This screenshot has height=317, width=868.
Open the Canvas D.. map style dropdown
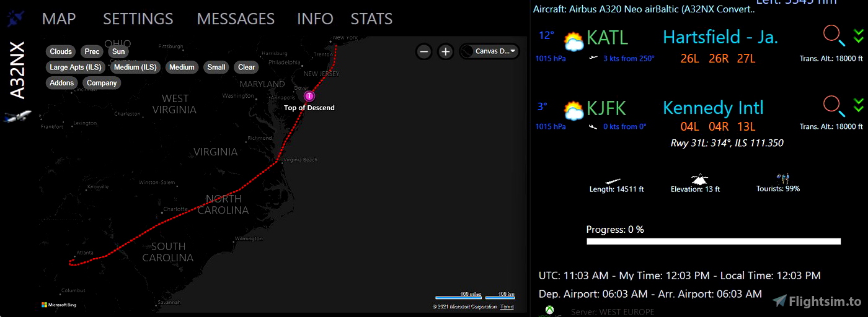489,51
